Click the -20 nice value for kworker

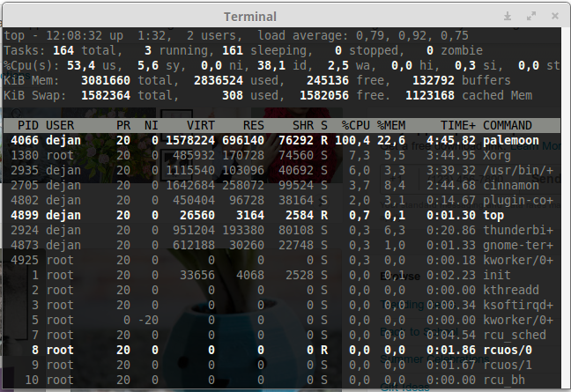coord(148,320)
